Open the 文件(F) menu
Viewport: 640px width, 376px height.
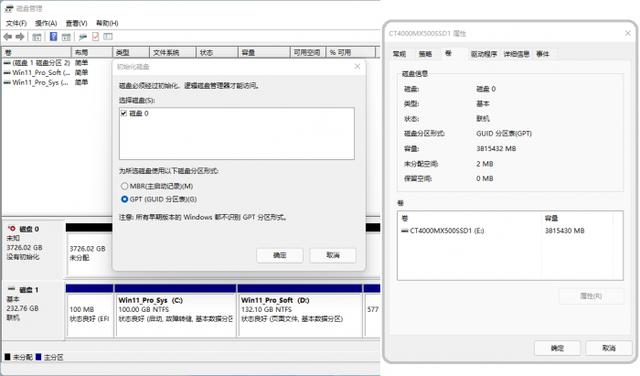(16, 23)
